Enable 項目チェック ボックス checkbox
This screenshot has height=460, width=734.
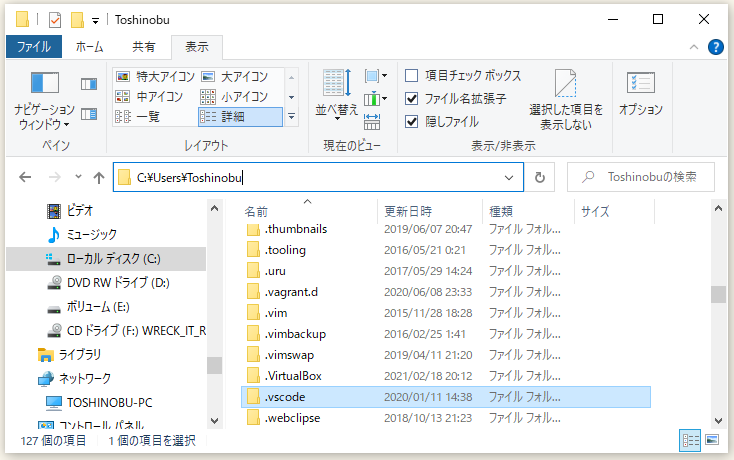(411, 75)
